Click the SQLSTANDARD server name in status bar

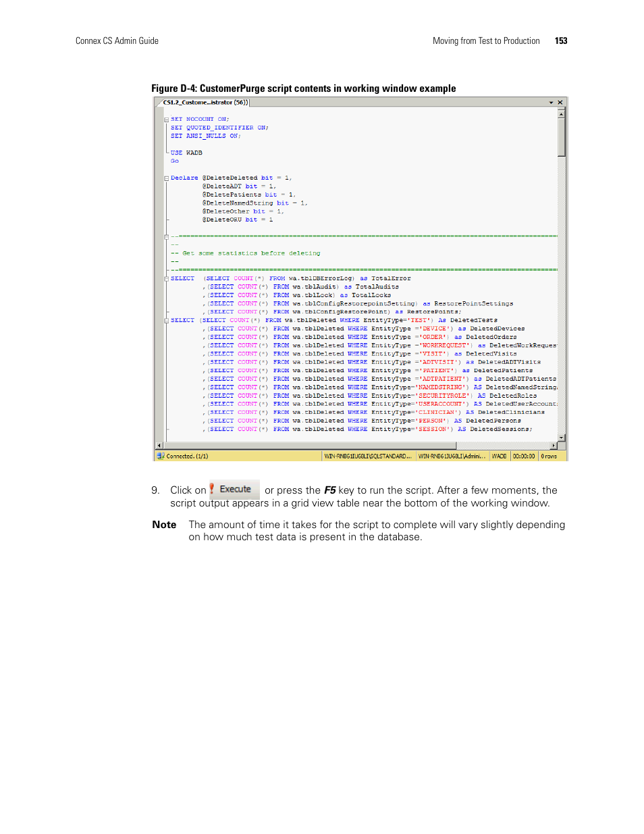point(368,457)
